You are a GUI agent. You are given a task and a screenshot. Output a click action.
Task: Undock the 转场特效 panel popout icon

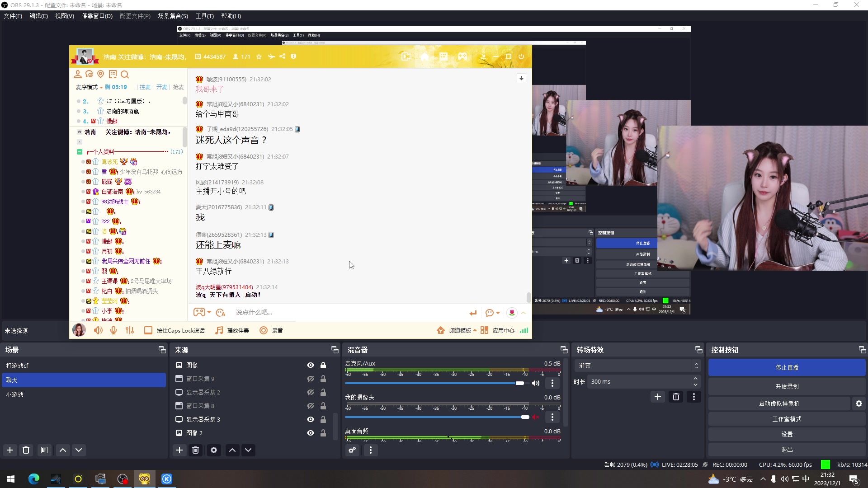pos(698,350)
